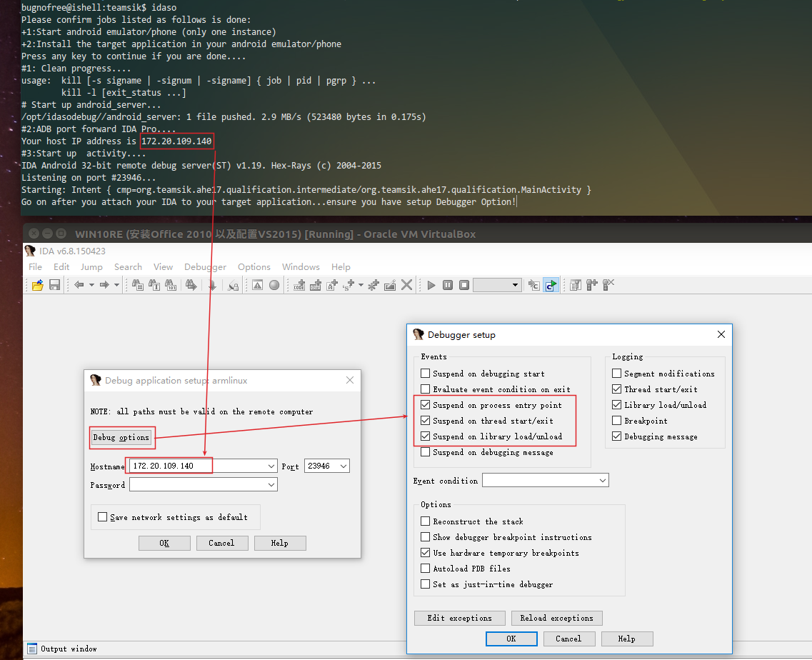Screen dimensions: 812x660
Task: Toggle Save network settings as default
Action: tap(103, 517)
